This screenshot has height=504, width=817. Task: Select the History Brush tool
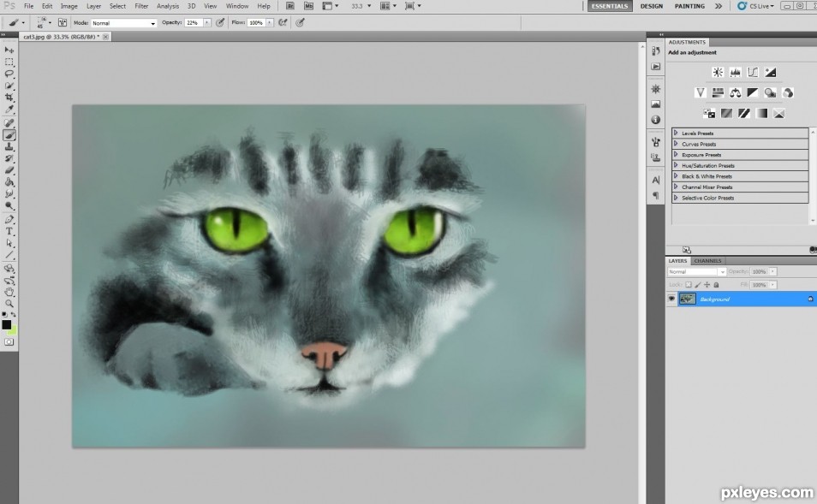pyautogui.click(x=9, y=158)
